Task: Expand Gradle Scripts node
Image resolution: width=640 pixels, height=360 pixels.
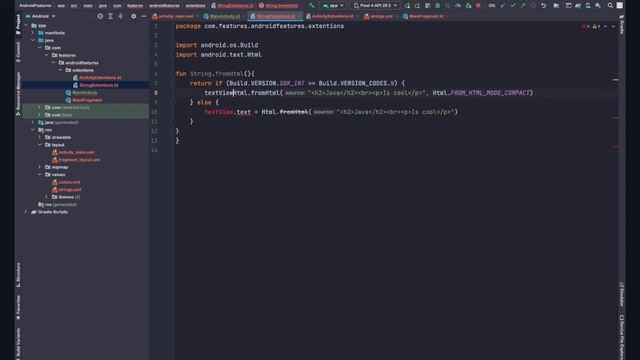Action: click(26, 212)
